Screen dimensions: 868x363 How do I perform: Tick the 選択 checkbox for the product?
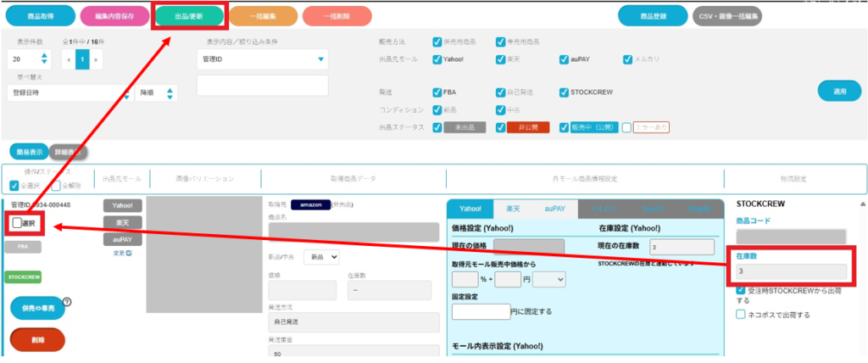pyautogui.click(x=17, y=223)
